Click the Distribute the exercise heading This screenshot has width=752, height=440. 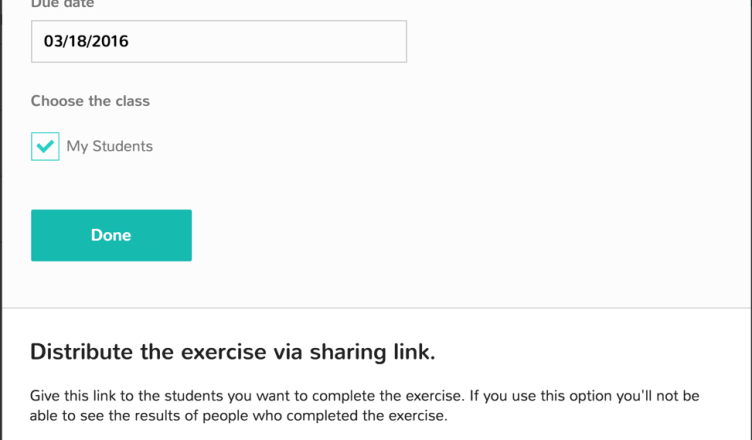pos(233,352)
